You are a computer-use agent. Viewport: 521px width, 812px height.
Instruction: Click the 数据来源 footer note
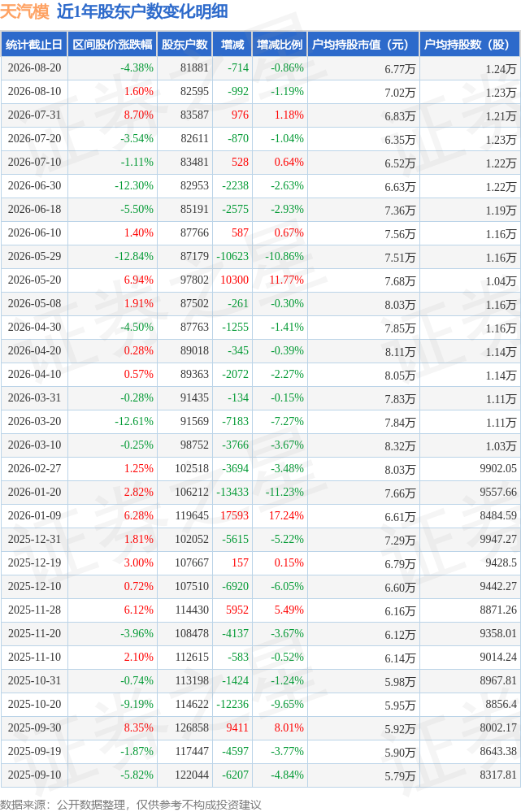click(x=131, y=804)
